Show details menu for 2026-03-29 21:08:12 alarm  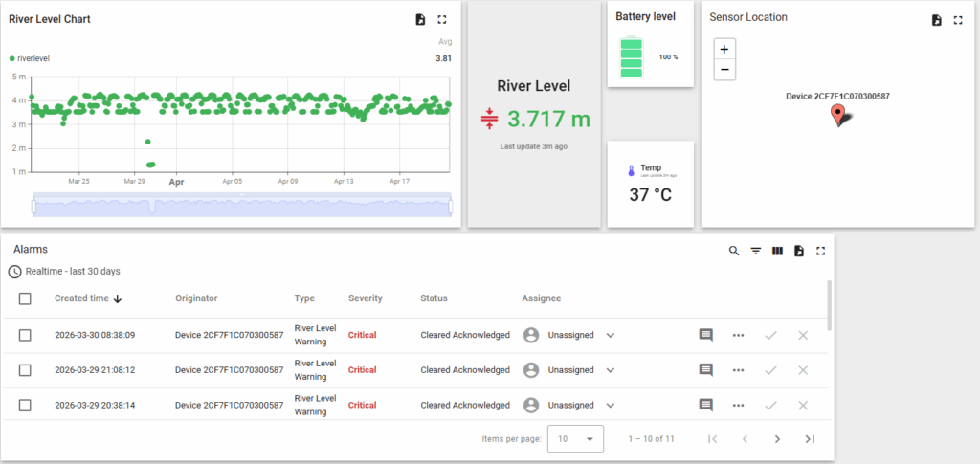[x=738, y=370]
